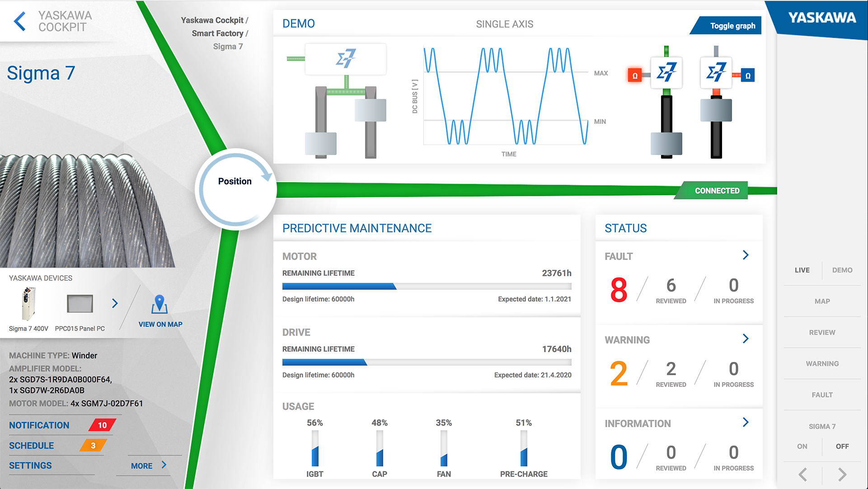Viewport: 868px width, 489px height.
Task: Select the PPC015 Panel PC device thumbnail
Action: coord(80,304)
